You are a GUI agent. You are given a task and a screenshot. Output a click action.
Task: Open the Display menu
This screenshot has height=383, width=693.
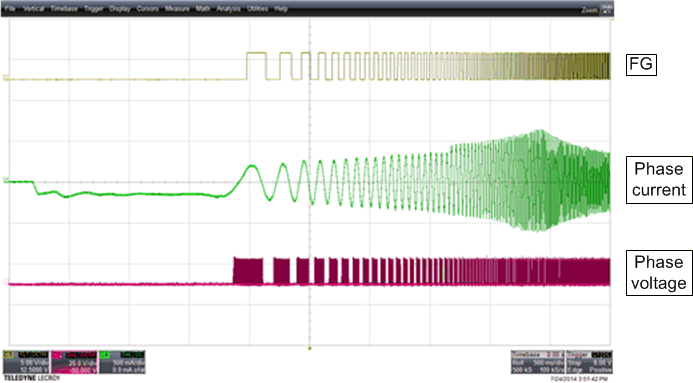pyautogui.click(x=119, y=8)
